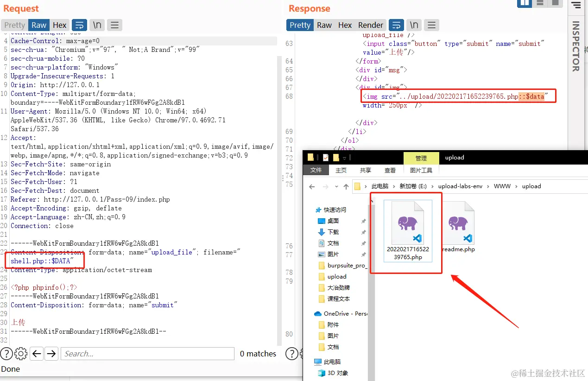The height and width of the screenshot is (381, 588).
Task: Select the Raw tab in Response
Action: click(324, 25)
